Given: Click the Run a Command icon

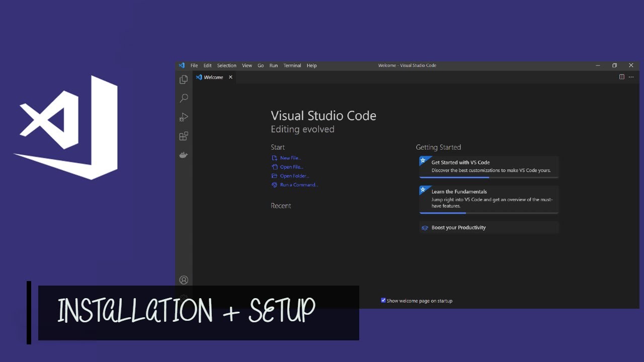Looking at the screenshot, I should (275, 185).
